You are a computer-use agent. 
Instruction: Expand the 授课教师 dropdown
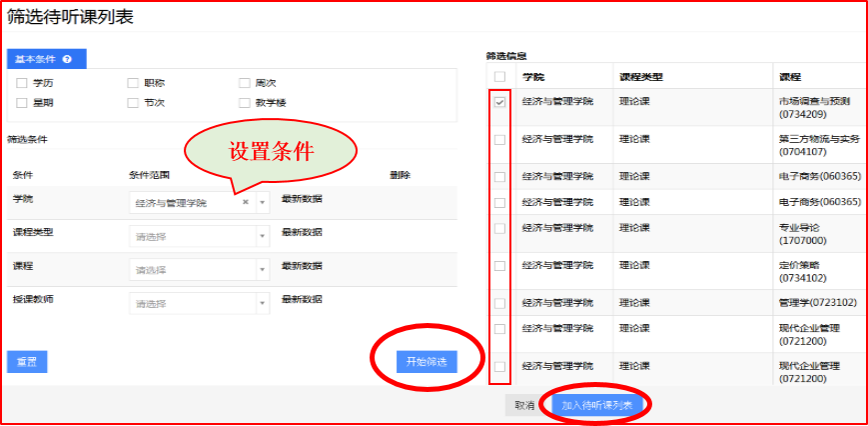(262, 303)
